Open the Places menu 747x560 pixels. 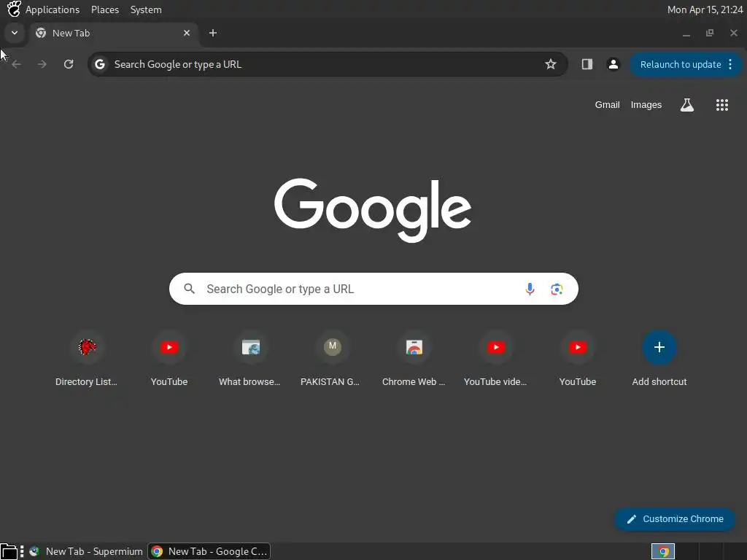105,9
